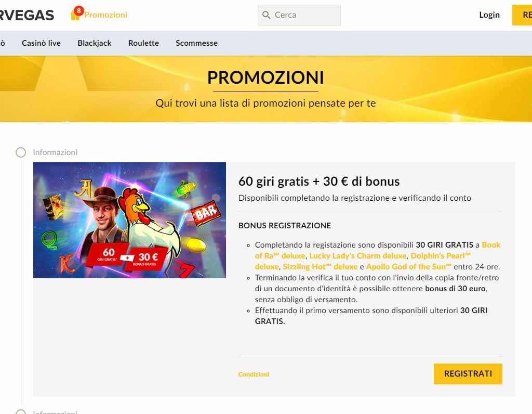
Task: Open the Scommesse menu item
Action: point(196,43)
